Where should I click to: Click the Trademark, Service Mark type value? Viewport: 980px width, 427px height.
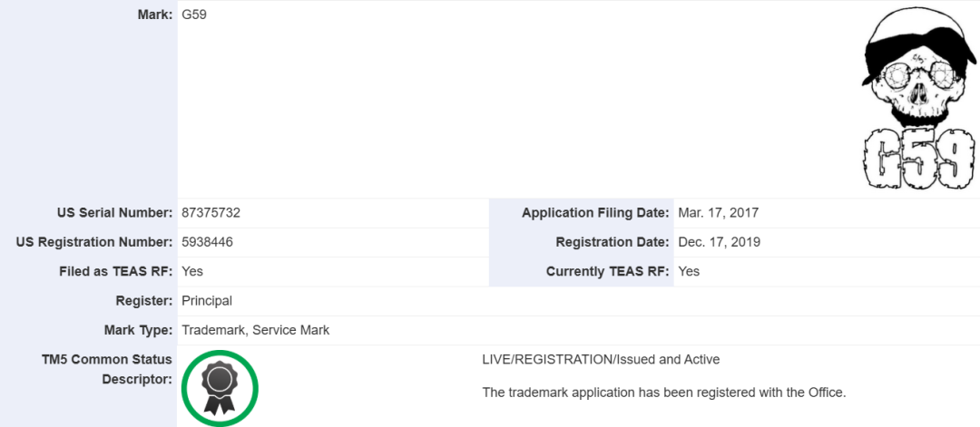point(255,330)
